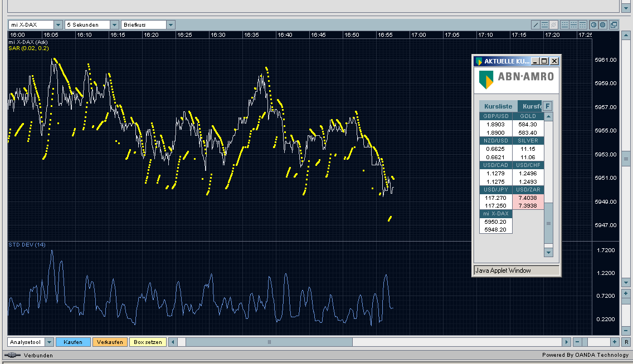
Task: Select the USD/ZAR quote header
Action: click(528, 189)
